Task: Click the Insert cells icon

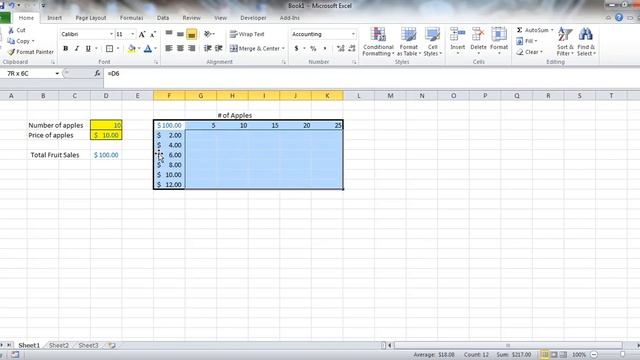Action: tap(458, 35)
